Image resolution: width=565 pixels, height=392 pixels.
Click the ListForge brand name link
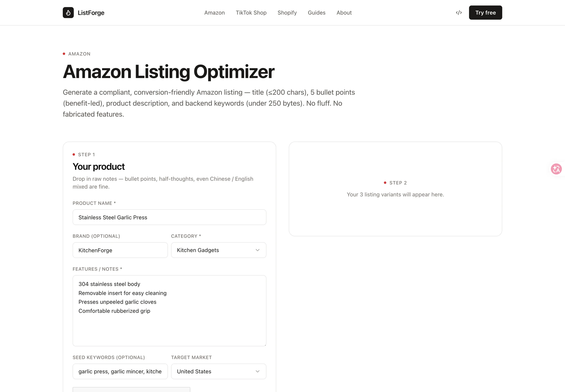click(x=91, y=12)
